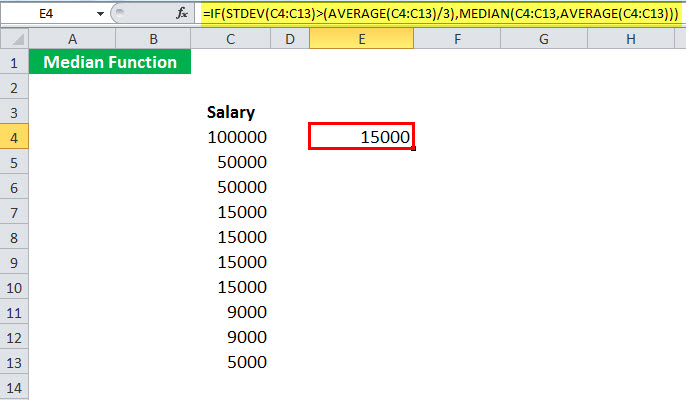Select cell C6 with 50000
686x400 pixels.
click(x=231, y=187)
